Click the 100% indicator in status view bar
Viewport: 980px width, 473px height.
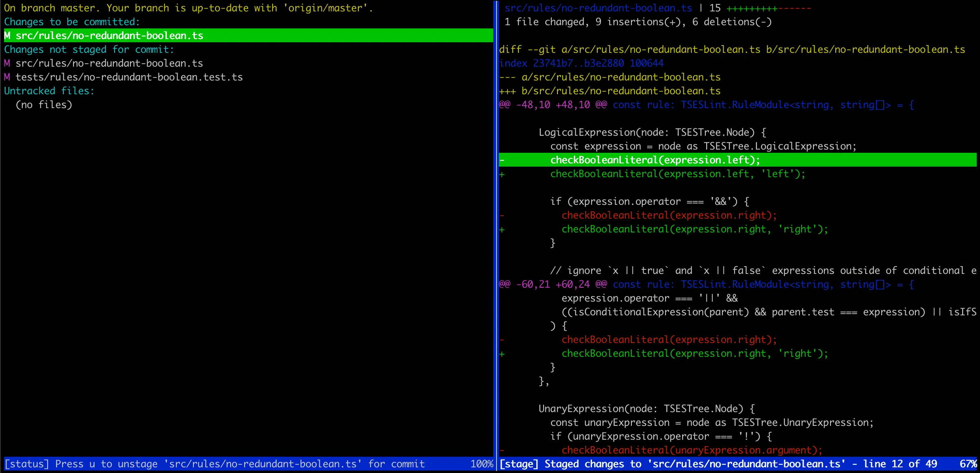pos(481,464)
